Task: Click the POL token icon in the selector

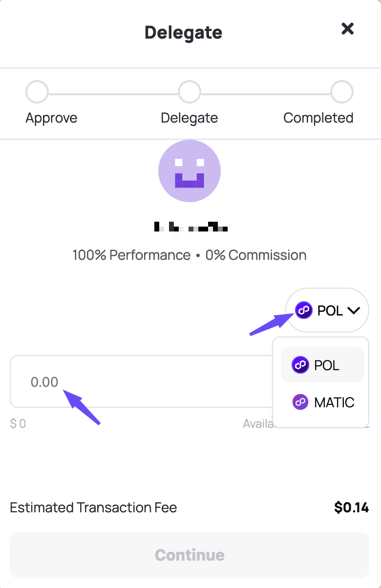Action: [x=304, y=310]
